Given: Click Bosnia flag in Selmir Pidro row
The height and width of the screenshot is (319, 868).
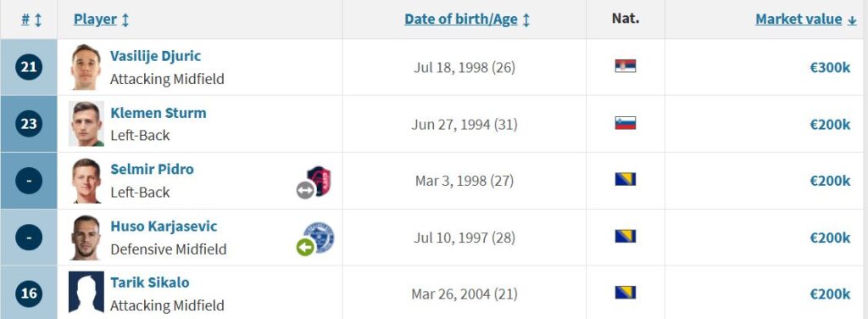Looking at the screenshot, I should tap(625, 180).
